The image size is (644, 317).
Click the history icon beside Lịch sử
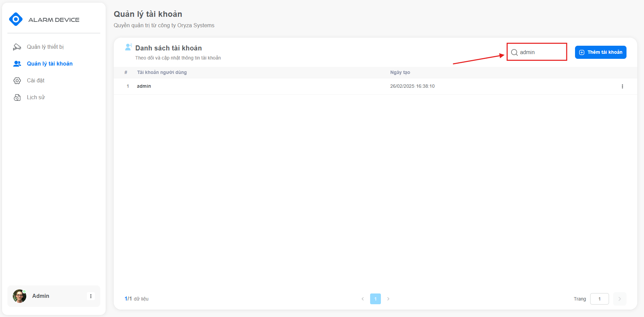point(17,97)
